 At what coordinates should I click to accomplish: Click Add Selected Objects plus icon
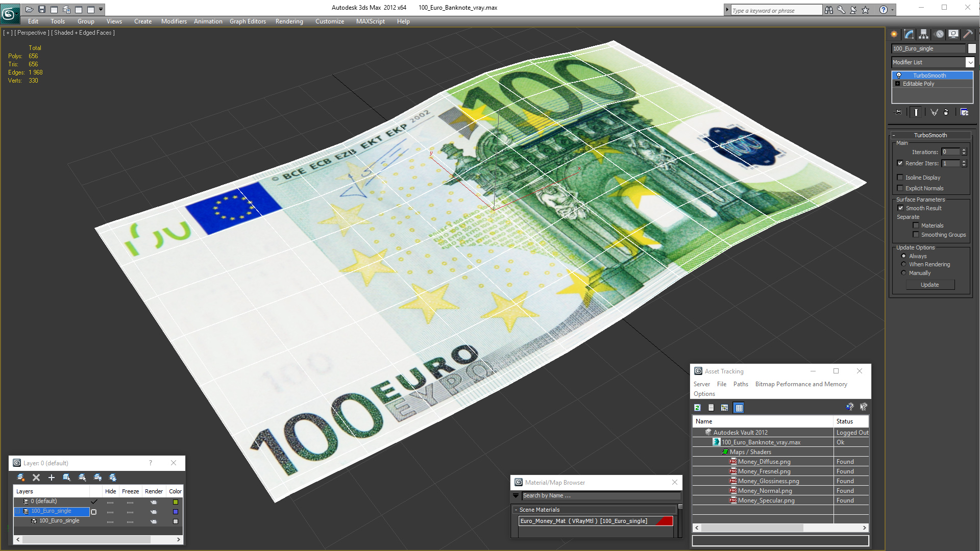52,478
